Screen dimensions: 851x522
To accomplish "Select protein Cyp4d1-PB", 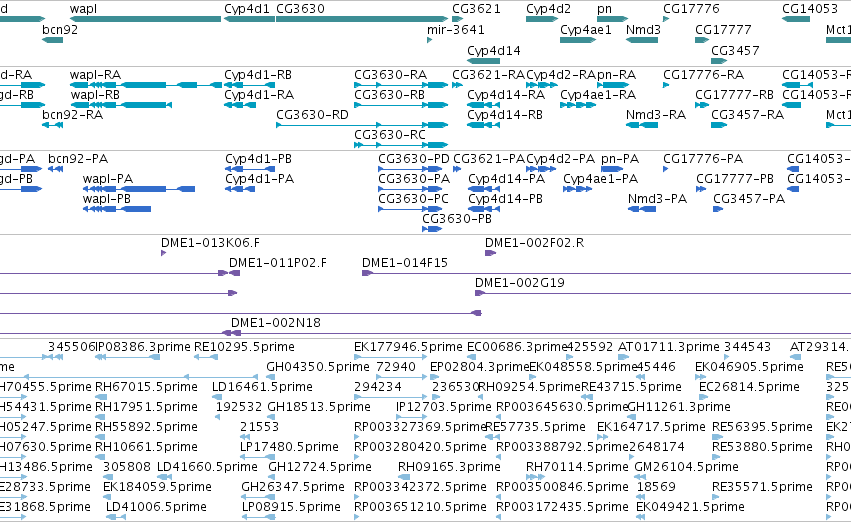I will pyautogui.click(x=258, y=158).
